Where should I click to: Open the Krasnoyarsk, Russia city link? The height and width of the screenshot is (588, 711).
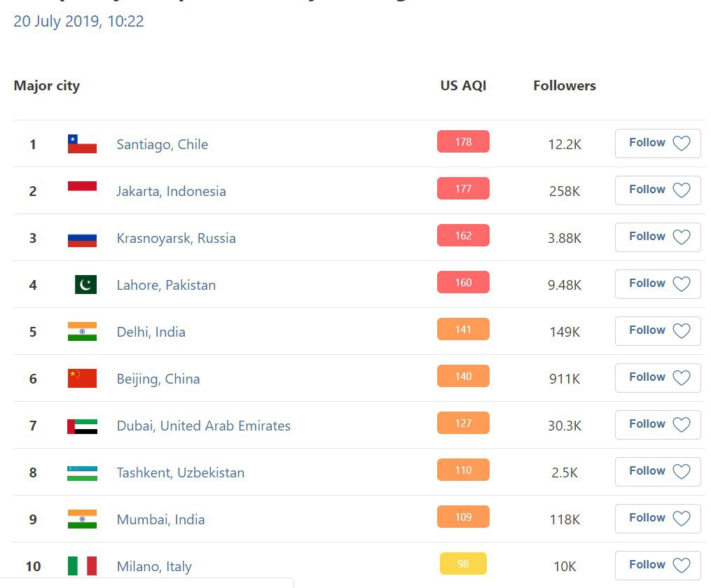click(x=176, y=238)
